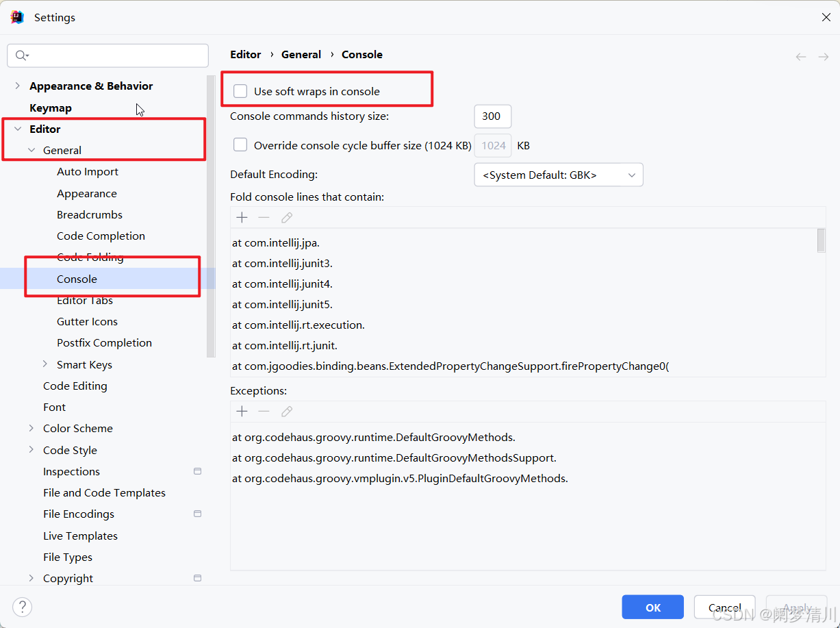Click the remove icon under Fold console lines
Viewport: 840px width, 628px height.
click(264, 218)
